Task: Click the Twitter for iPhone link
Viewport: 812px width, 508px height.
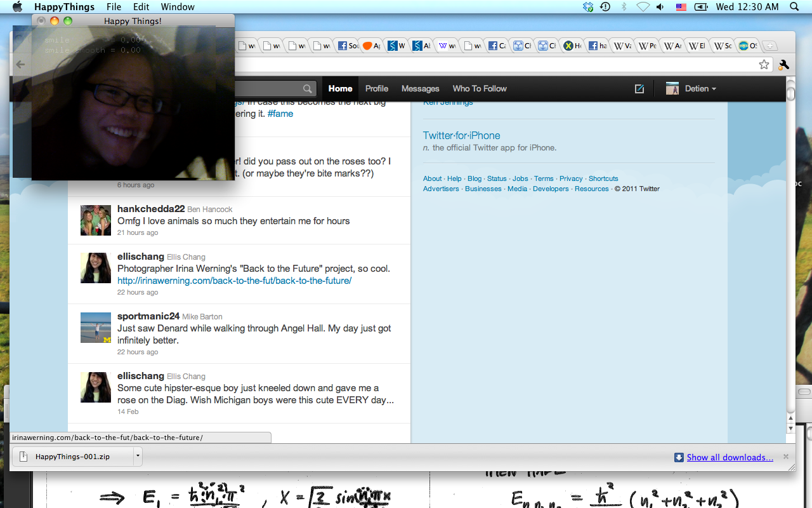Action: coord(461,135)
